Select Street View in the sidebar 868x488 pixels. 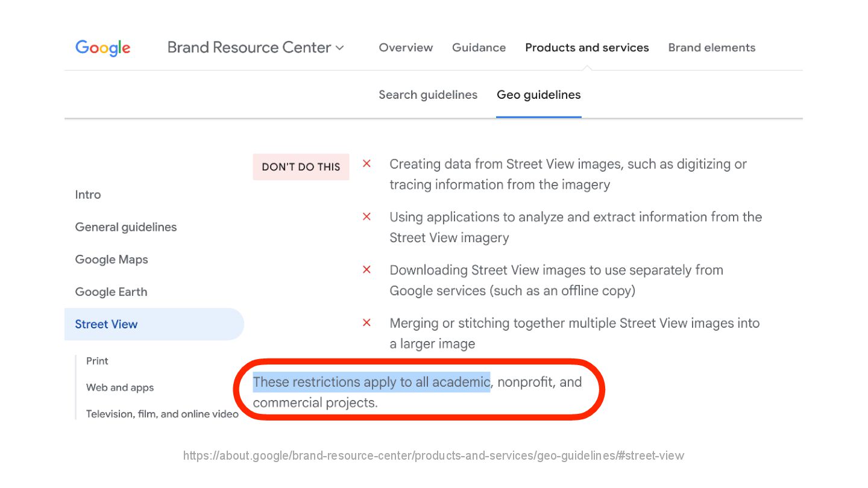[x=107, y=324]
